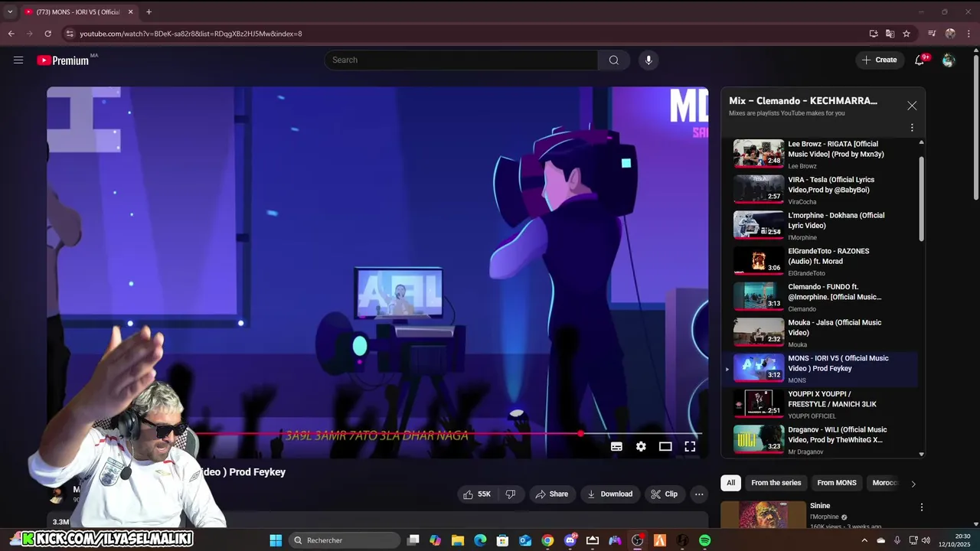Toggle subtitles in the video player
Screen dimensions: 980x551
pos(616,447)
